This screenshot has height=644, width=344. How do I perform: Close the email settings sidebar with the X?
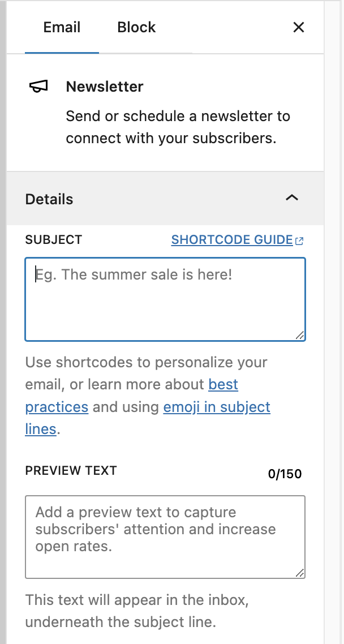coord(299,27)
